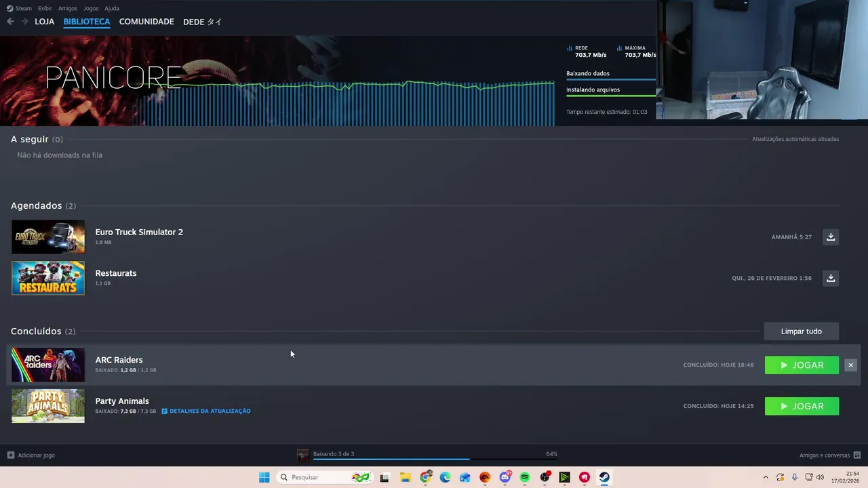868x488 pixels.
Task: Click the Tempo restante estimado text
Action: coord(607,112)
